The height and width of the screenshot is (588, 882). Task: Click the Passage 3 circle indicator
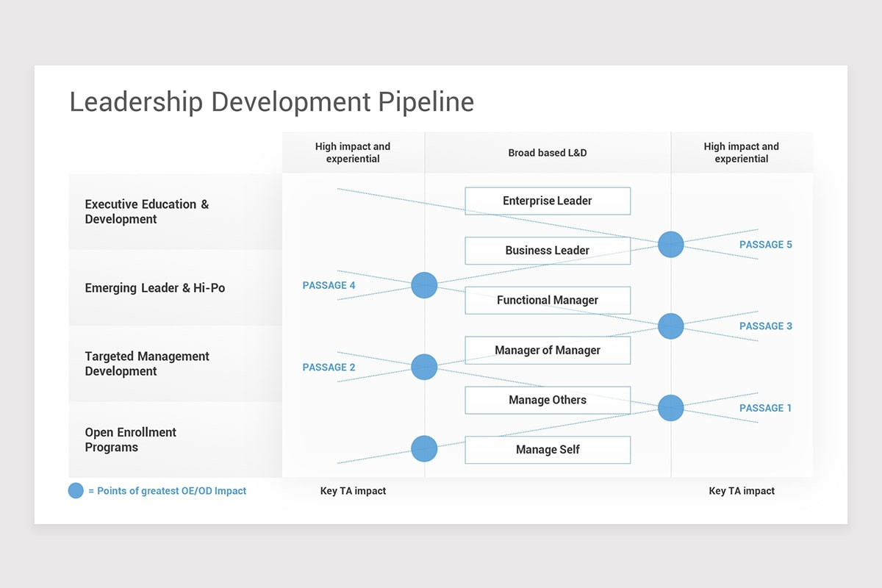(x=670, y=326)
